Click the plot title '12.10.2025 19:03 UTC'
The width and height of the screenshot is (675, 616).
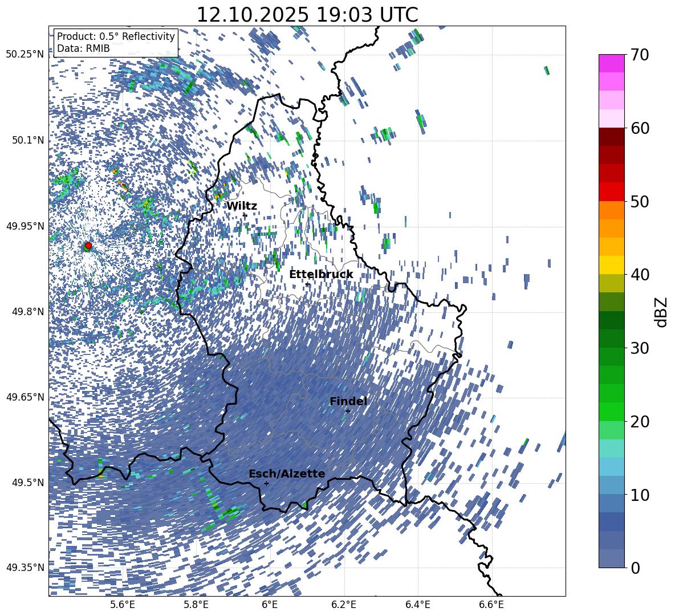coord(307,15)
